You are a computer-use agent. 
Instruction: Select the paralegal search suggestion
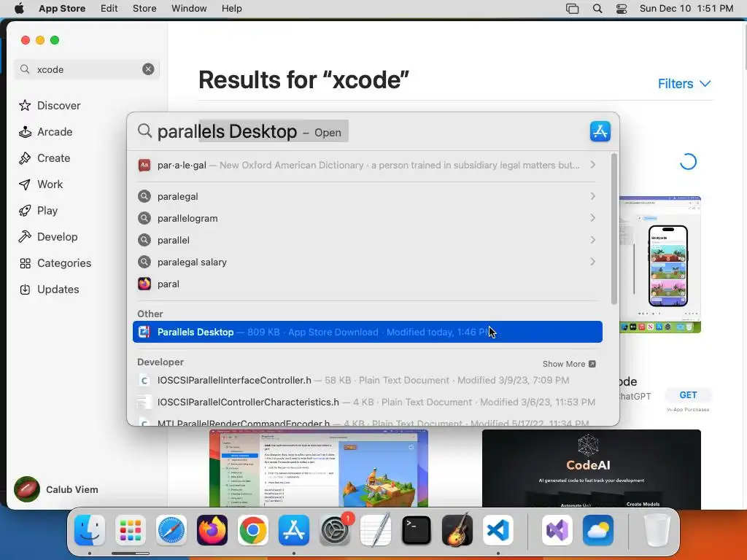[x=367, y=196]
